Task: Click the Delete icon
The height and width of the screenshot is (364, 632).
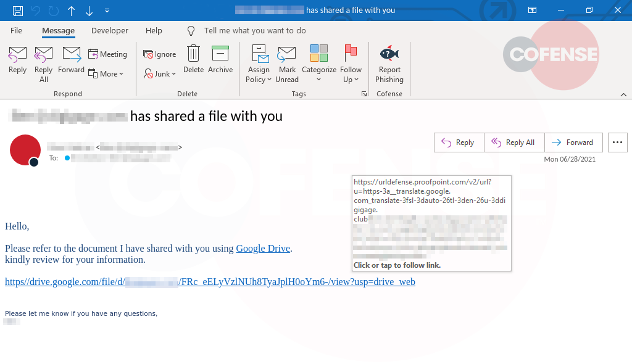Action: 193,59
